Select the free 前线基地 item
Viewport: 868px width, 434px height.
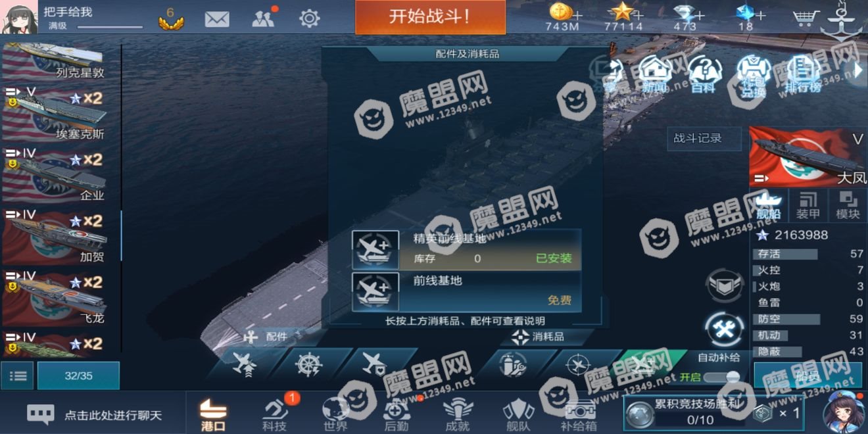[x=466, y=291]
